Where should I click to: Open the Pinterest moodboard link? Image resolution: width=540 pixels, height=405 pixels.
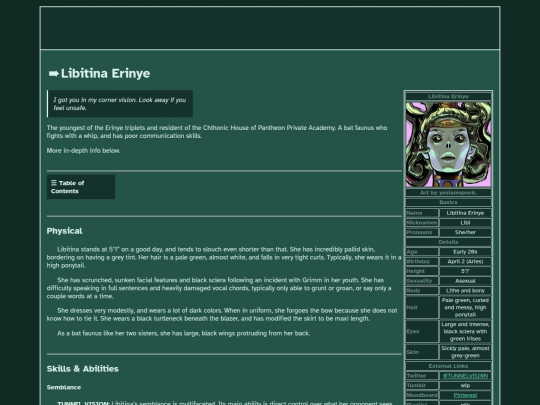pos(465,395)
